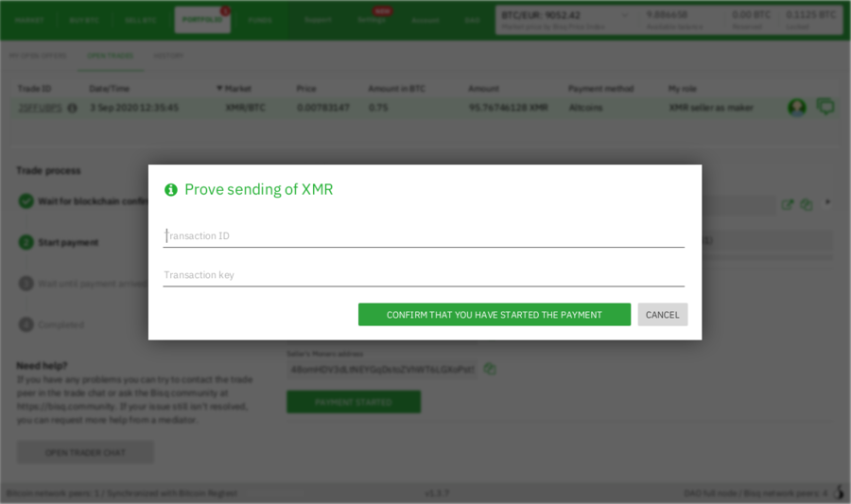Cancel the Prove sending of XMR dialog

[x=662, y=315]
